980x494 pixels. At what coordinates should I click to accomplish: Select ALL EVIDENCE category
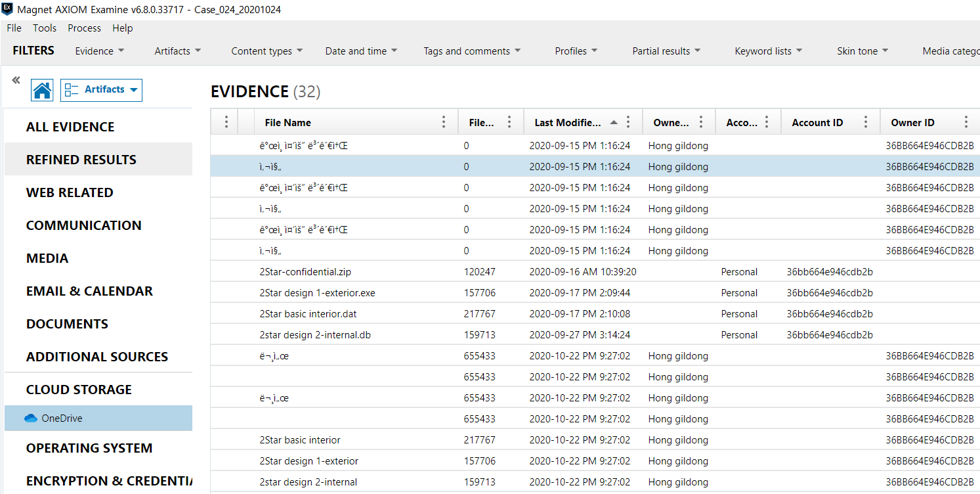tap(98, 127)
